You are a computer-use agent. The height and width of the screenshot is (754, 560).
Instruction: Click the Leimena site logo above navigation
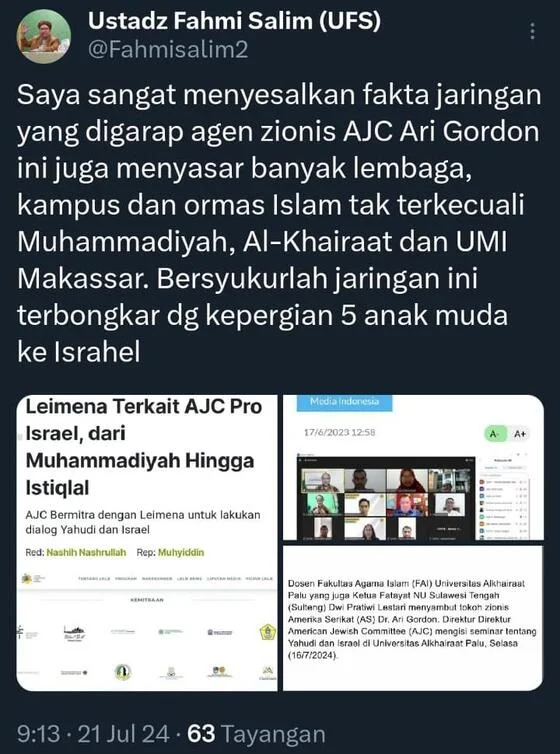33,578
